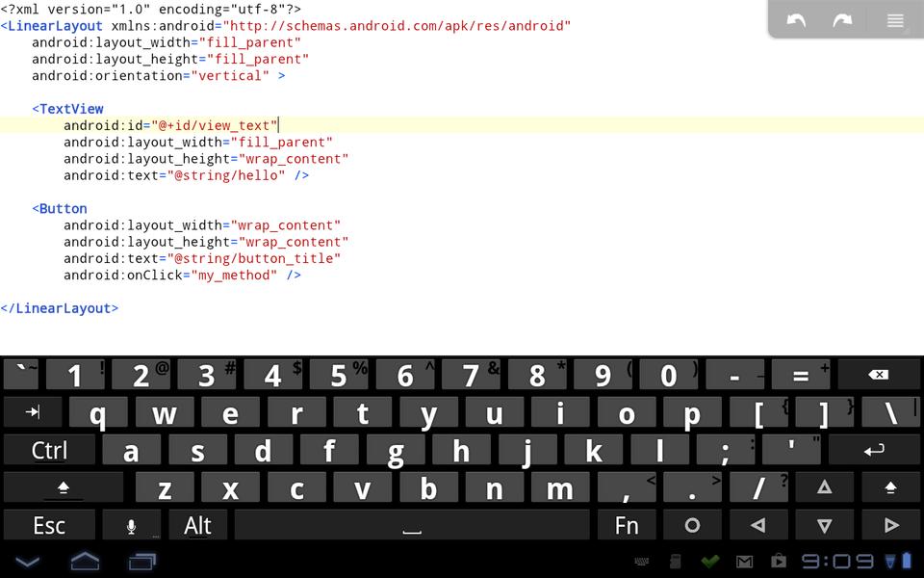This screenshot has width=924, height=578.
Task: Open the editor overflow menu
Action: coord(895,20)
